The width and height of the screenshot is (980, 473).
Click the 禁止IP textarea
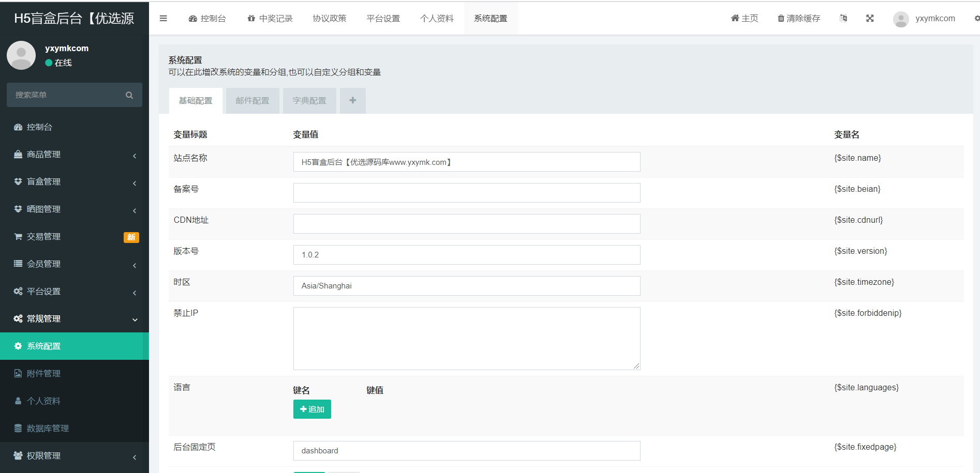467,339
